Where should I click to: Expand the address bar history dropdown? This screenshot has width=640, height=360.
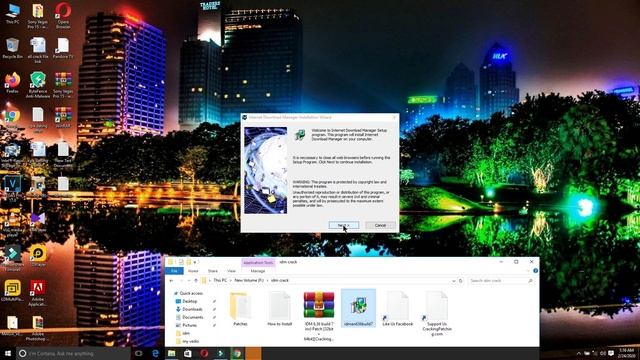pyautogui.click(x=453, y=281)
